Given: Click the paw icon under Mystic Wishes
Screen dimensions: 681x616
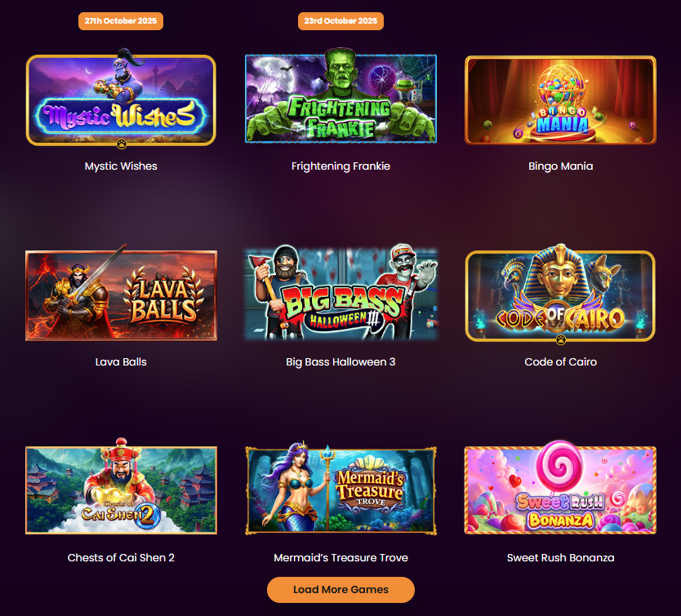Looking at the screenshot, I should [x=122, y=144].
